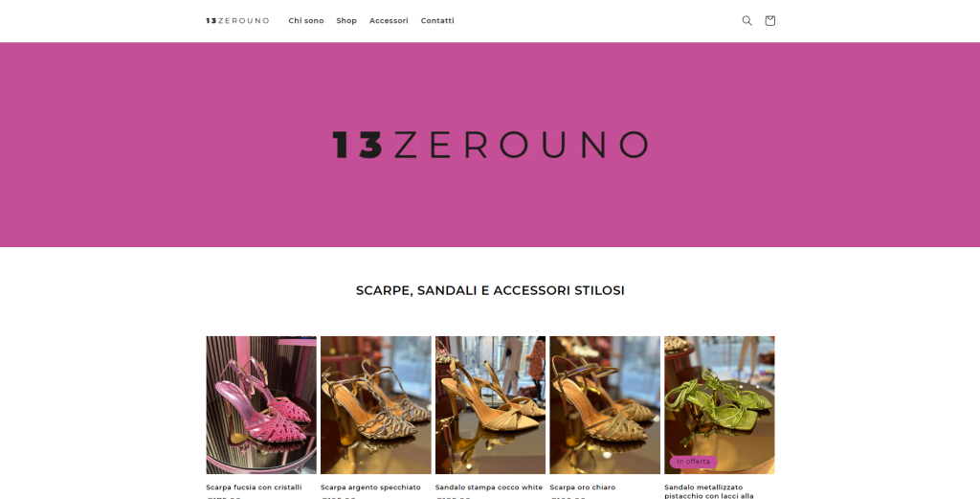This screenshot has width=980, height=499.
Task: Open mirrored silver shoe product image
Action: point(375,404)
